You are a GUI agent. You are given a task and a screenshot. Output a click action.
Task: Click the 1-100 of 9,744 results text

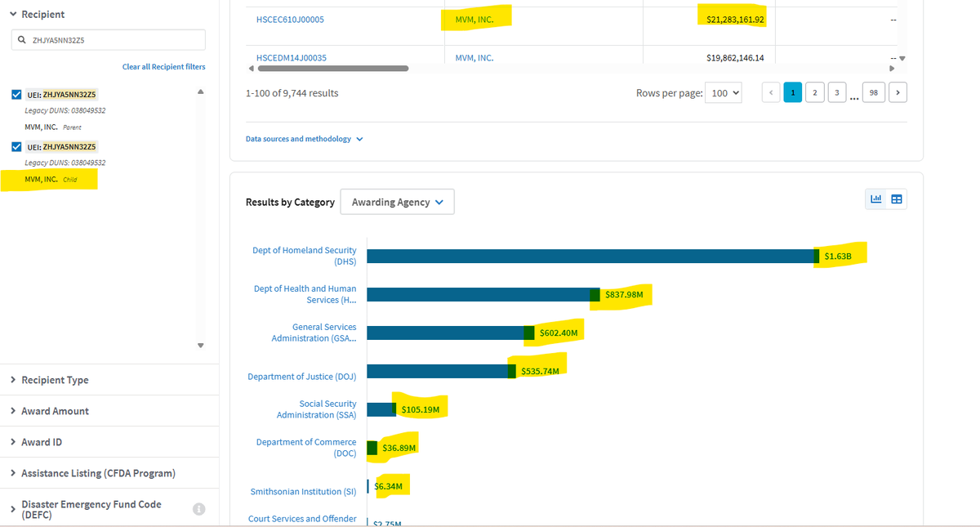click(292, 93)
